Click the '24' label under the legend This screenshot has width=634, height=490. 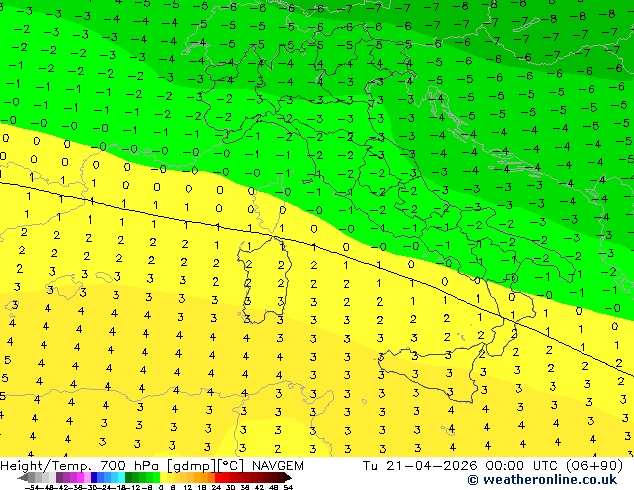click(x=216, y=488)
